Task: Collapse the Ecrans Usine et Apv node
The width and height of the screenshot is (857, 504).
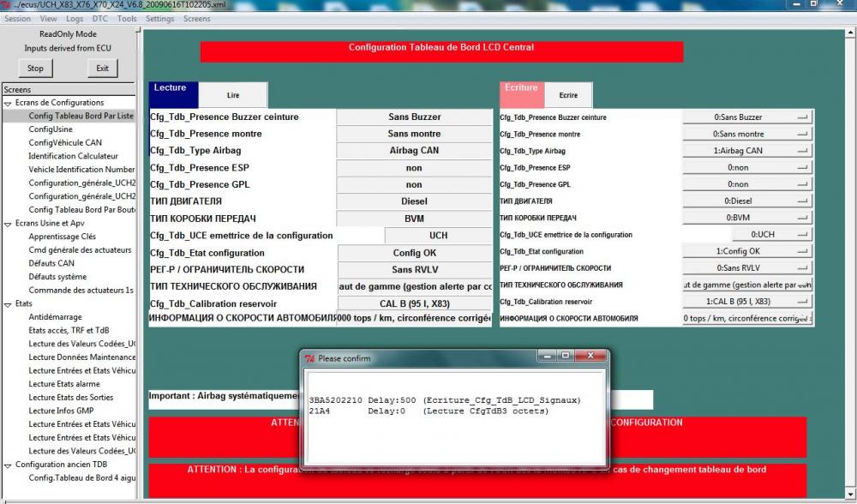Action: 8,224
